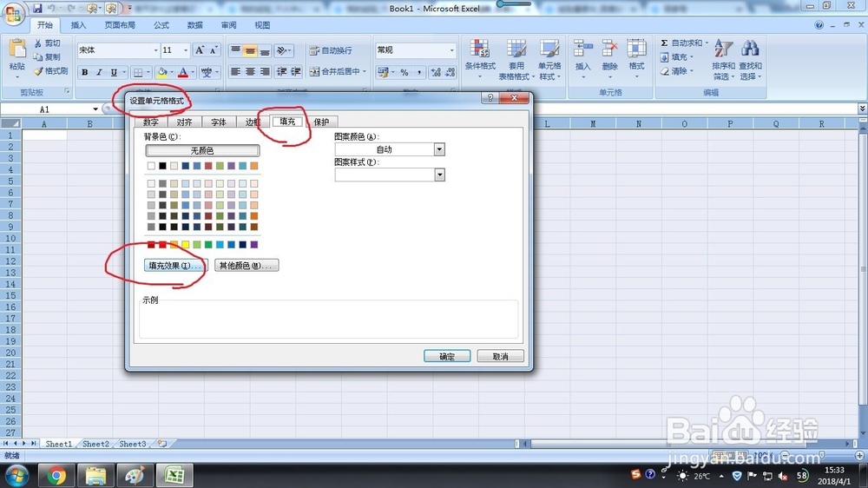Click merge and center (合并后居中)
The width and height of the screenshot is (868, 488).
[335, 71]
